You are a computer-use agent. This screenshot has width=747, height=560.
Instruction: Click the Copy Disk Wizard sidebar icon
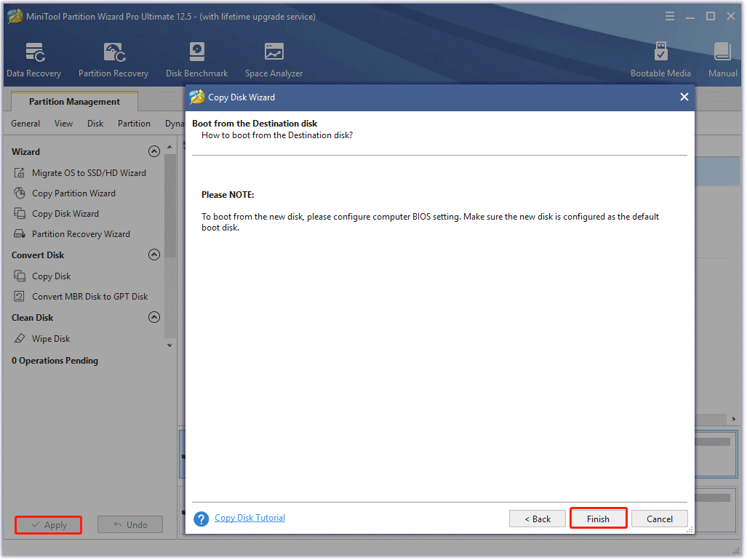pos(20,214)
